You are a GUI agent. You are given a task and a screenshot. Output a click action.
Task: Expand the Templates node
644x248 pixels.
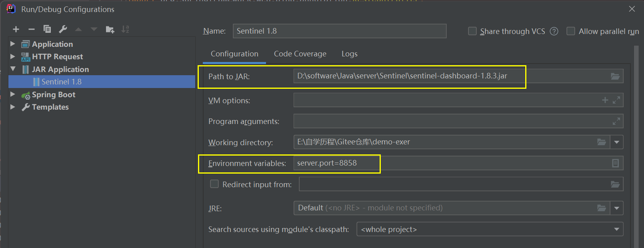[x=13, y=107]
